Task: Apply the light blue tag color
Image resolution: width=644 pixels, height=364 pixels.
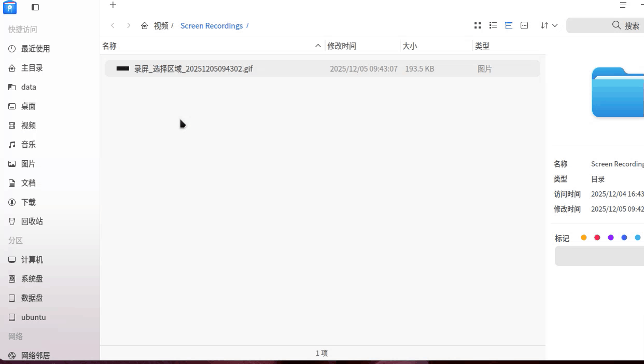Action: 638,237
